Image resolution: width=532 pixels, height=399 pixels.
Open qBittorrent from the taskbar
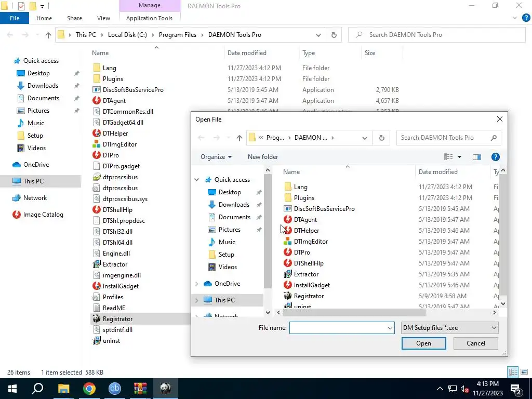point(115,389)
